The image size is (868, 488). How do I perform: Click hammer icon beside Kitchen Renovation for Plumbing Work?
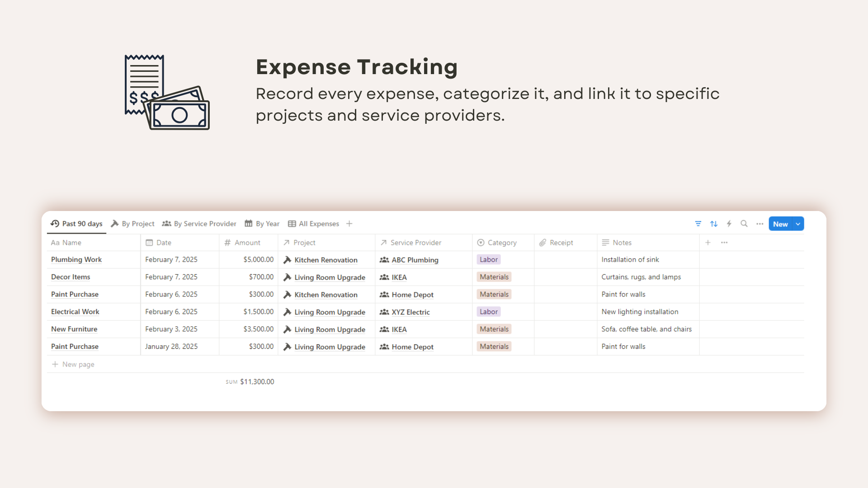point(287,260)
